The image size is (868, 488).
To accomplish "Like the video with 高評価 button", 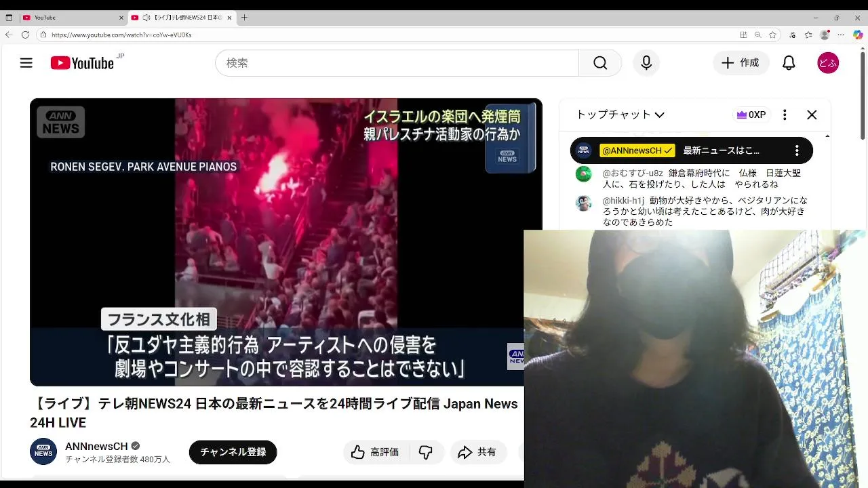I will click(375, 452).
